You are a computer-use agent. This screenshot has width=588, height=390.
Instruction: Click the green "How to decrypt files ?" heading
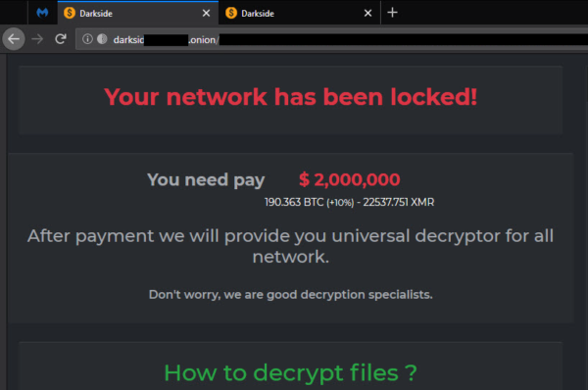click(291, 372)
